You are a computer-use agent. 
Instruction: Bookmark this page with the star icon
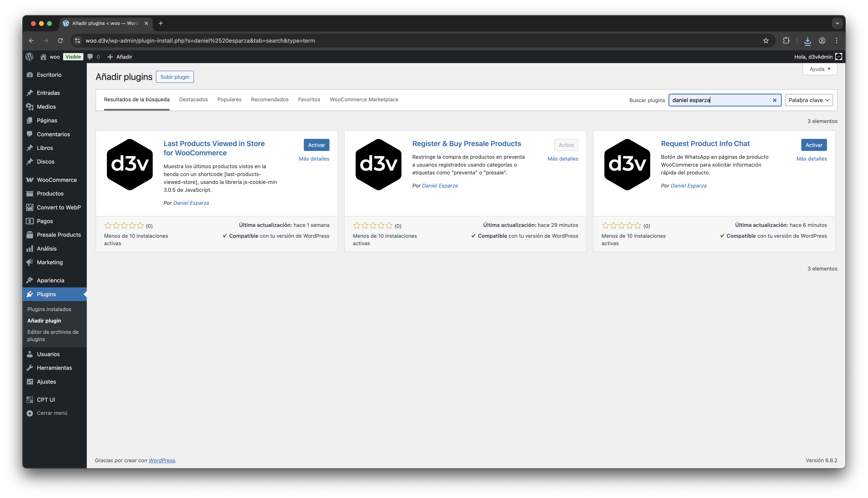[766, 41]
